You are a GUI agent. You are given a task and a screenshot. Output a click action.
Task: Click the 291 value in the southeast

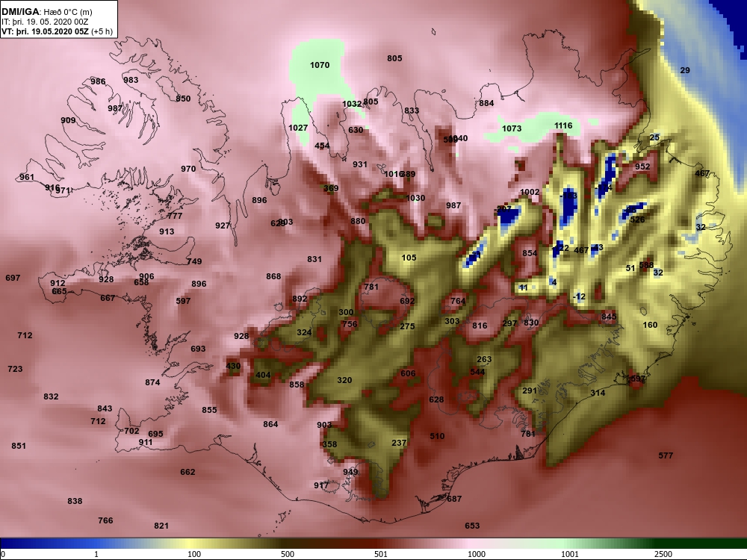click(x=530, y=391)
